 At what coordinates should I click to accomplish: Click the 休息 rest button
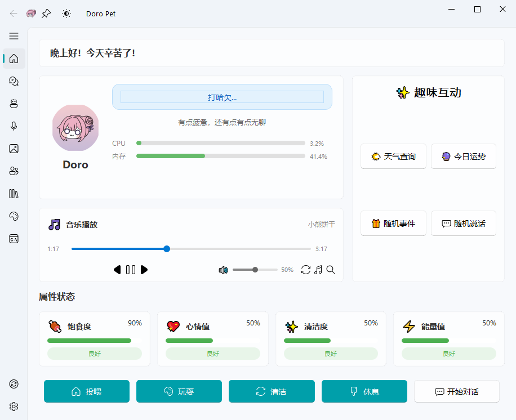click(364, 391)
